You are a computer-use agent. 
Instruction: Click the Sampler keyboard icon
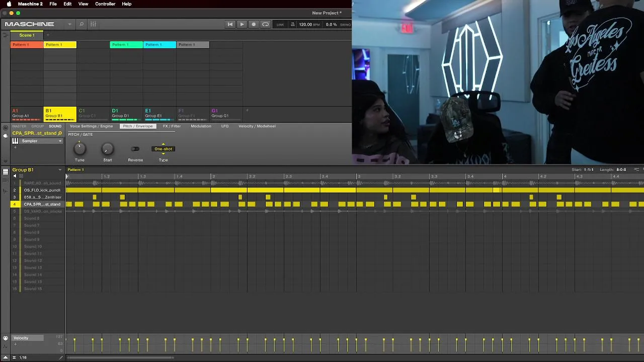15,141
